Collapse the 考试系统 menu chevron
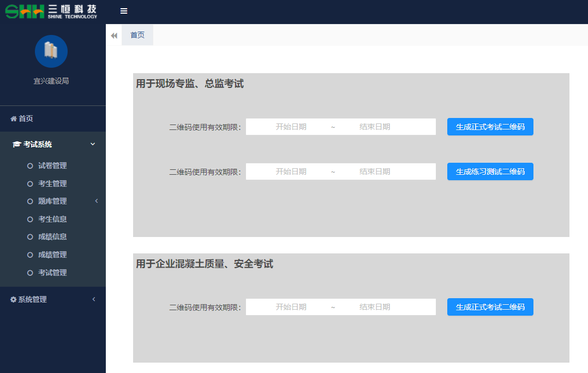 click(93, 144)
